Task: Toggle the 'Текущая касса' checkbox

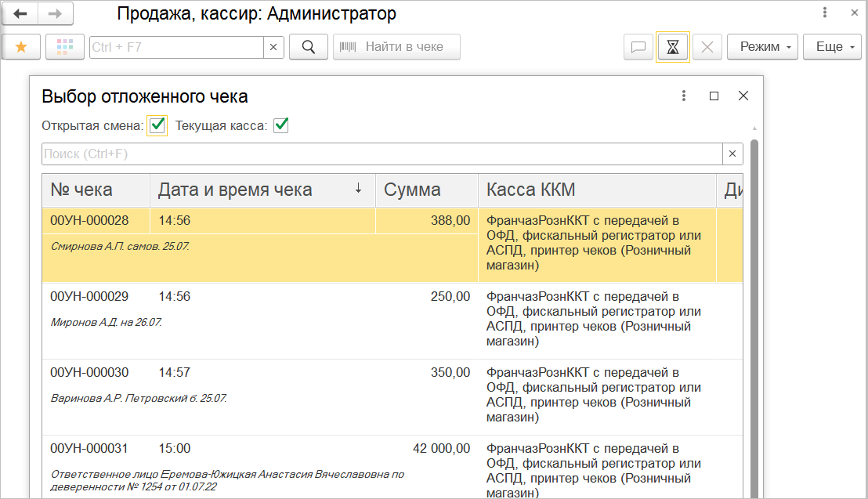Action: click(281, 125)
